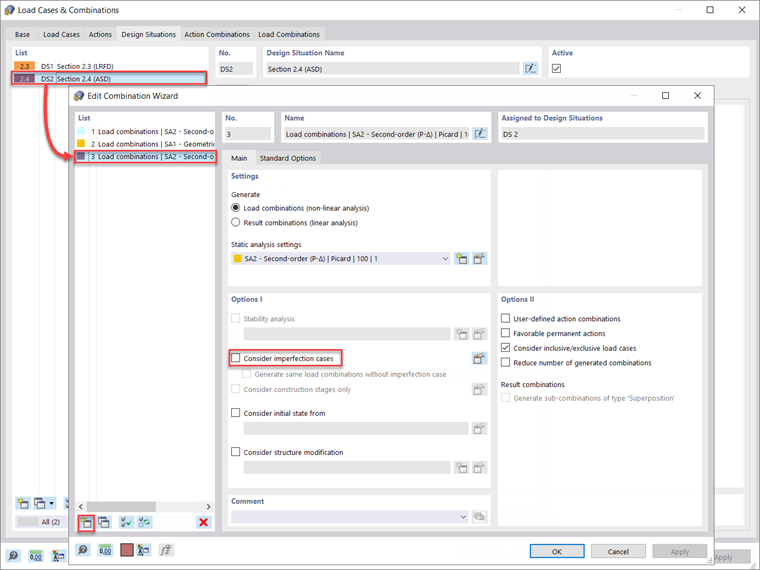Click the color swatch of wizard 1

[81, 131]
